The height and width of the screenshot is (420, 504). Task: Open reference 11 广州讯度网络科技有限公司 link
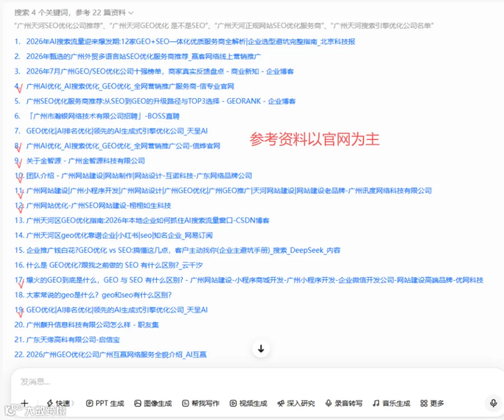point(229,190)
